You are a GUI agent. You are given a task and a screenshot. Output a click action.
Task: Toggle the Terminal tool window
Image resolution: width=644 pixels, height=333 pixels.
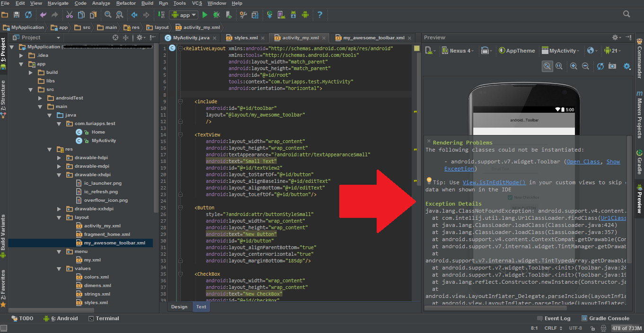click(104, 318)
